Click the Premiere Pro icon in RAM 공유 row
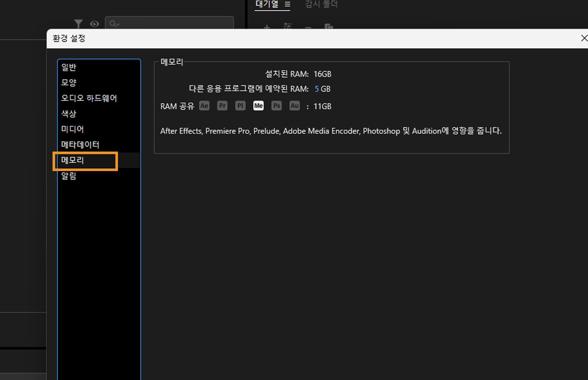Image resolution: width=588 pixels, height=380 pixels. point(222,106)
